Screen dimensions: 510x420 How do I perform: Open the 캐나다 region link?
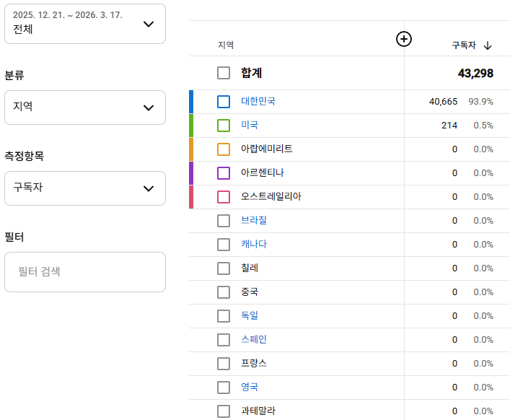pyautogui.click(x=254, y=245)
